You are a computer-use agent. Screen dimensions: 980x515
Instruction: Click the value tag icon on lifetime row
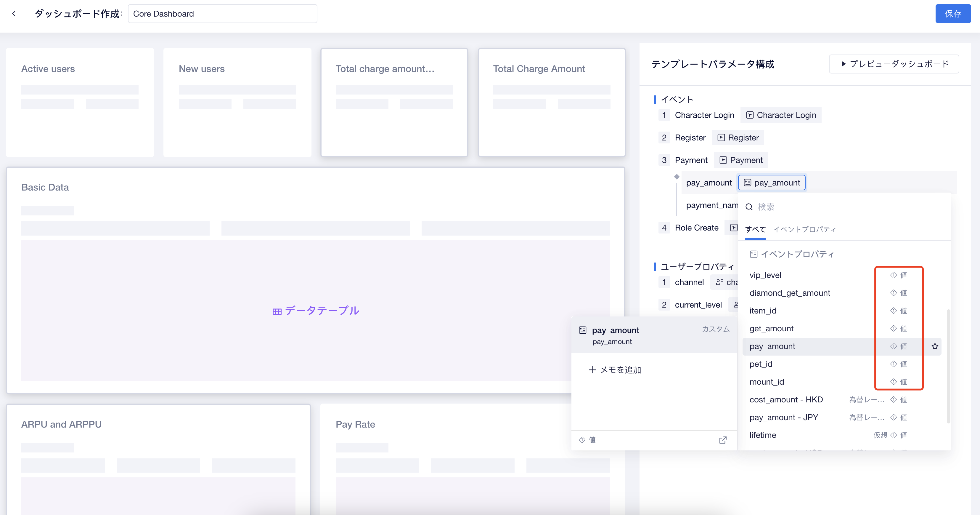click(893, 435)
